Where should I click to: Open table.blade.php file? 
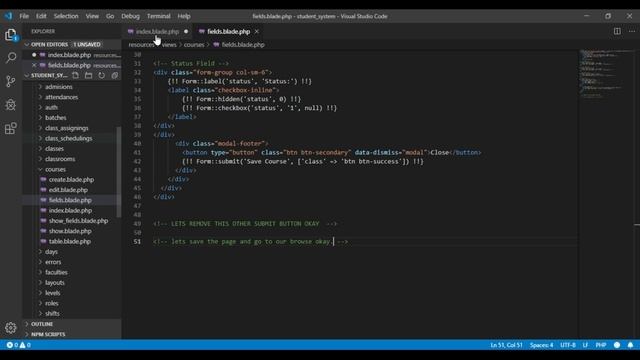tap(70, 242)
